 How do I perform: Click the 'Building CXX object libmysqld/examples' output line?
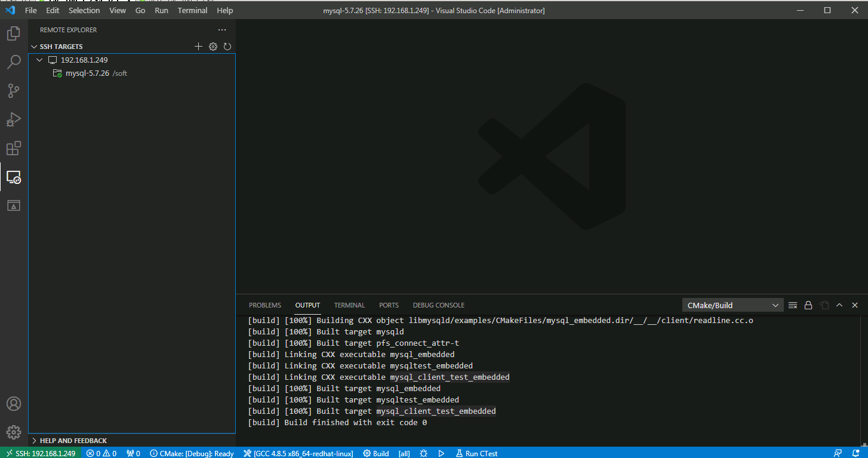click(500, 321)
